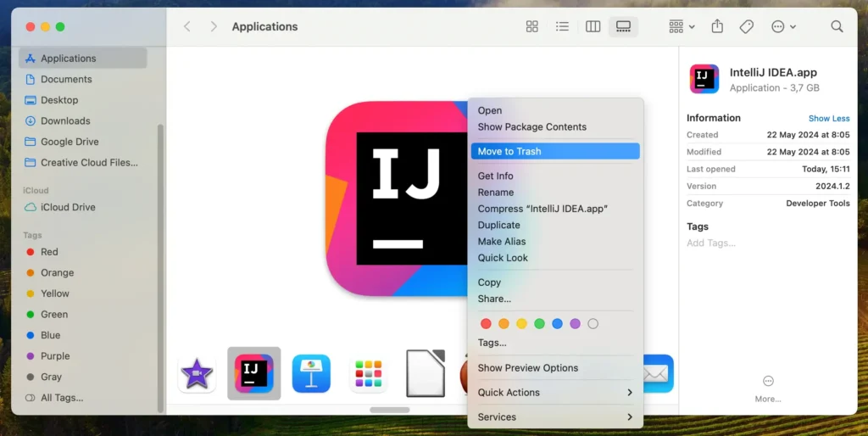Choose Show Package Contents
The height and width of the screenshot is (436, 868).
point(555,127)
